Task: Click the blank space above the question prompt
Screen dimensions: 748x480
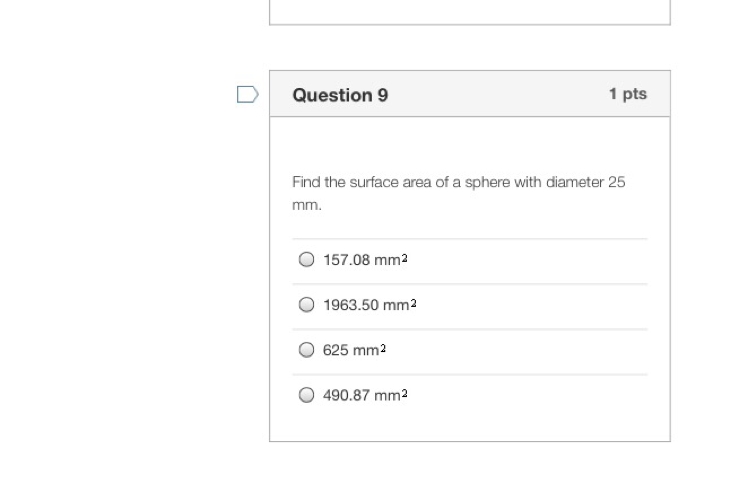Action: point(470,143)
